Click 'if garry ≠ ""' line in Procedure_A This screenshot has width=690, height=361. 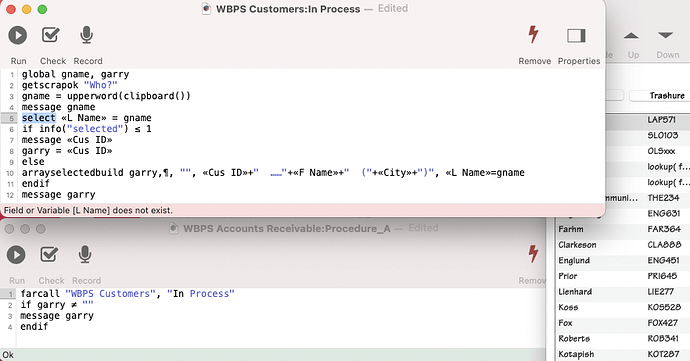click(x=57, y=305)
